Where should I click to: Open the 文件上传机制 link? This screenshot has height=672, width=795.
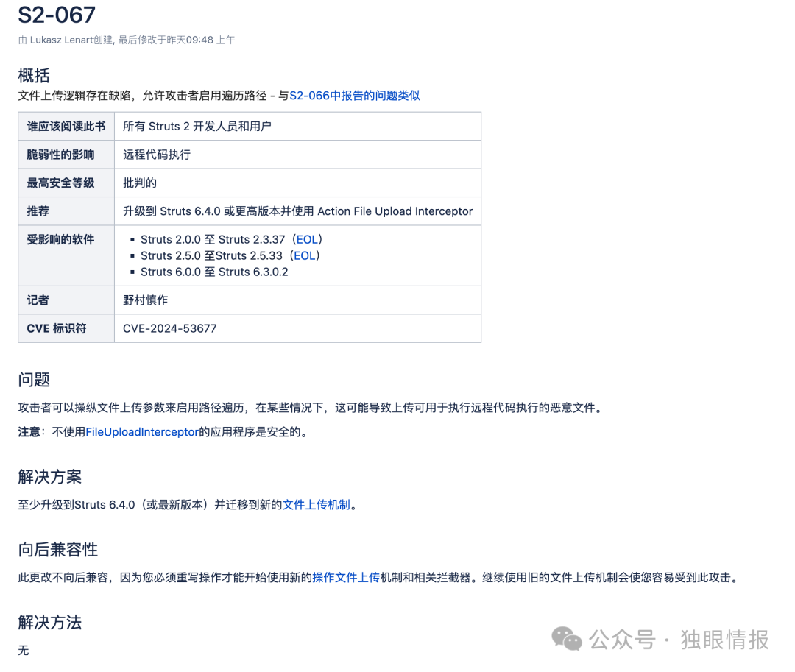(x=316, y=505)
